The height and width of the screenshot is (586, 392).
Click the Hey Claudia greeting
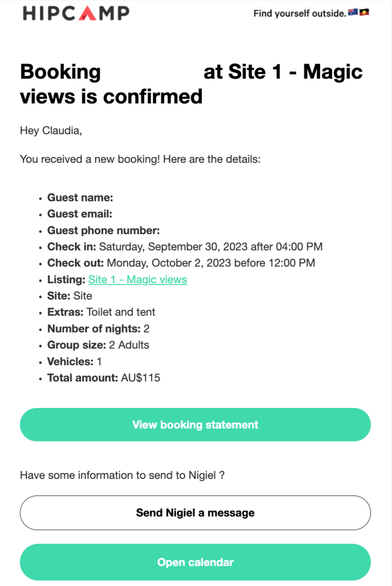(51, 131)
